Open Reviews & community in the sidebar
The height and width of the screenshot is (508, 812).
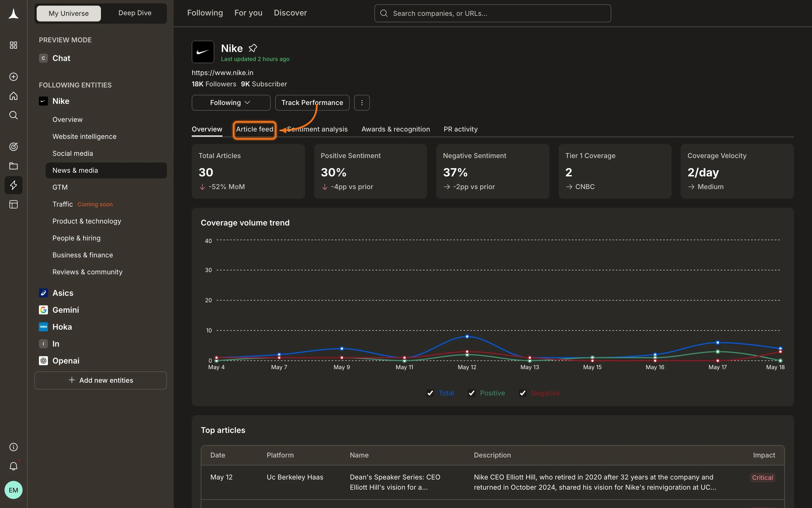[x=87, y=272]
